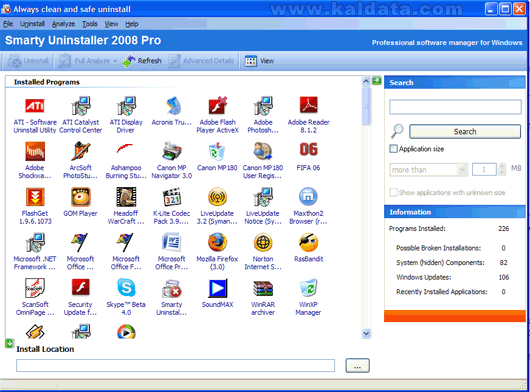Image resolution: width=530 pixels, height=392 pixels.
Task: Select RssBandit program icon
Action: (x=308, y=242)
